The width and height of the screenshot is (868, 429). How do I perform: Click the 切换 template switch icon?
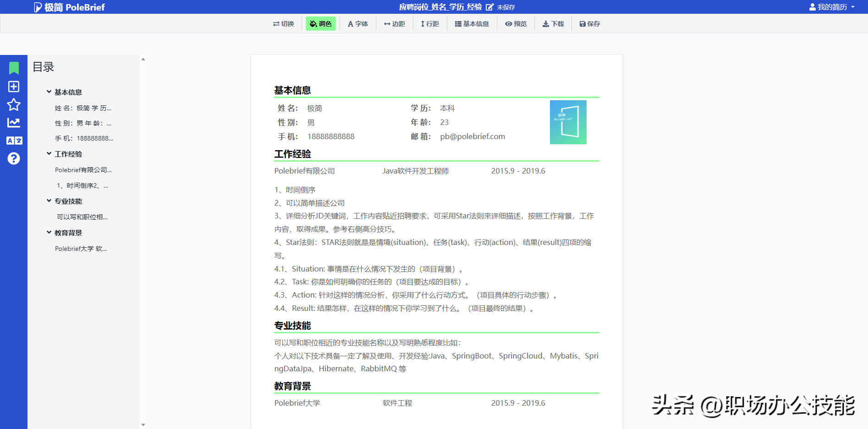pyautogui.click(x=284, y=23)
